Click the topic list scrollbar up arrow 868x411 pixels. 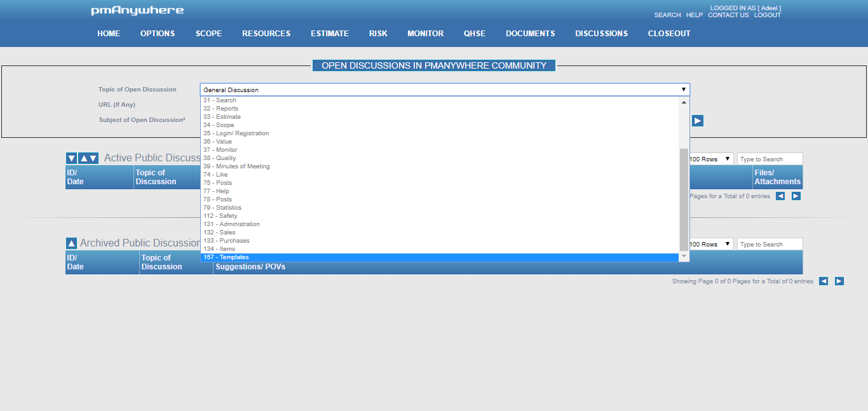(684, 102)
